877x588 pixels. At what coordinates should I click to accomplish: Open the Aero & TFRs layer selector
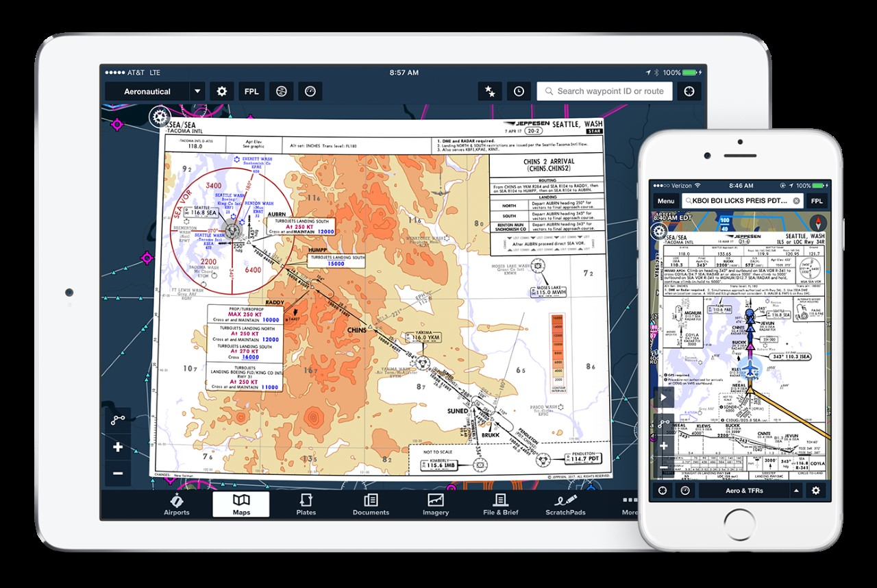click(744, 491)
